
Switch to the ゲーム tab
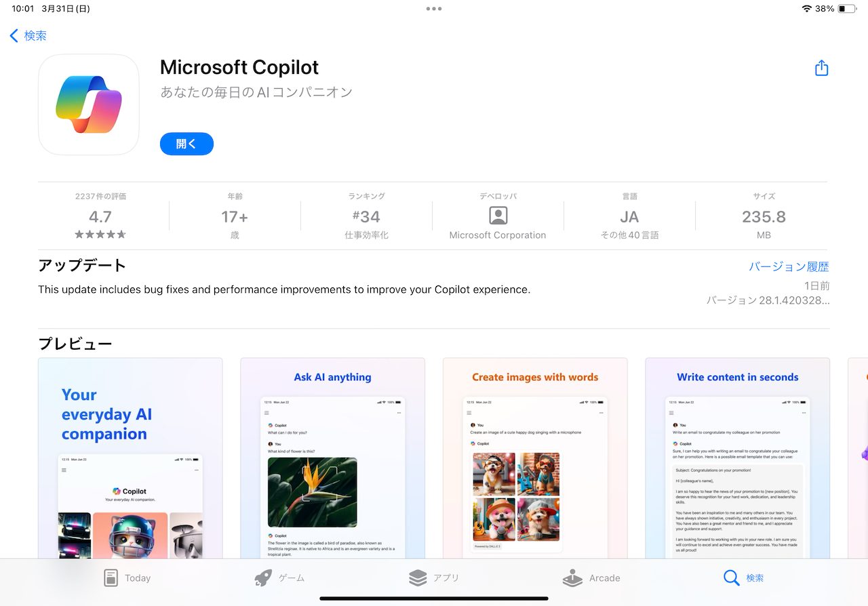point(279,578)
